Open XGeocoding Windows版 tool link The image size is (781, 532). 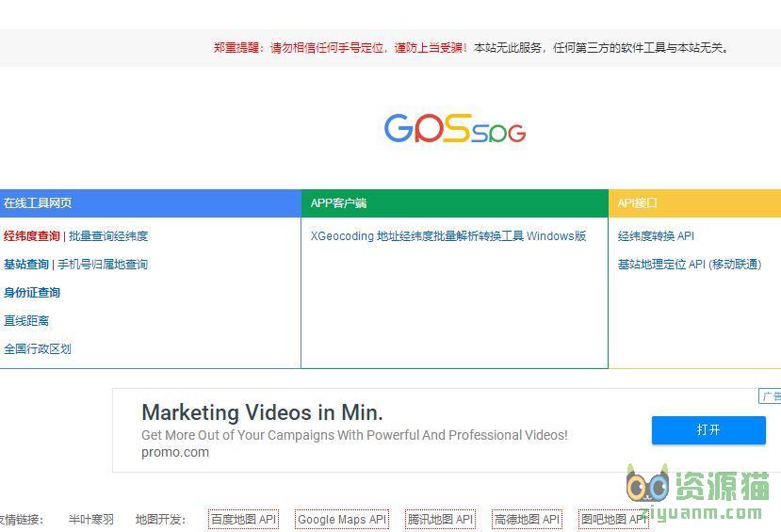click(x=447, y=236)
